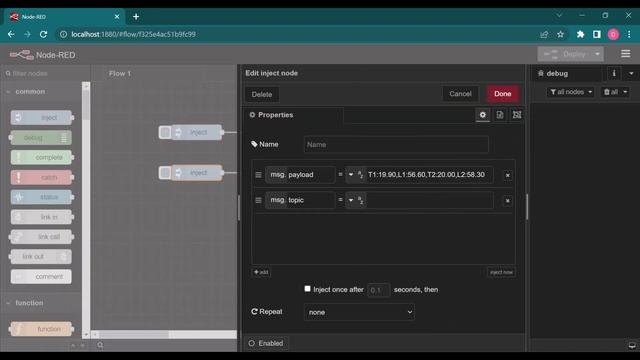The width and height of the screenshot is (640, 360).
Task: Grab the topic row reorder handle
Action: [258, 200]
